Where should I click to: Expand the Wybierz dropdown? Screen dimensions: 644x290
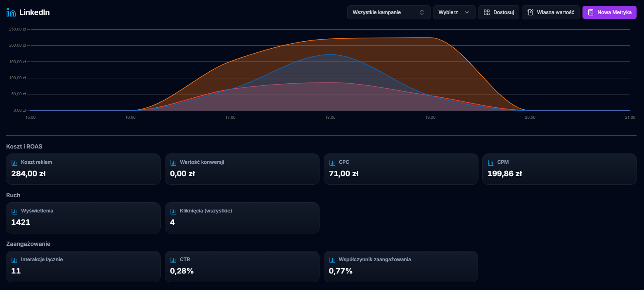point(454,12)
